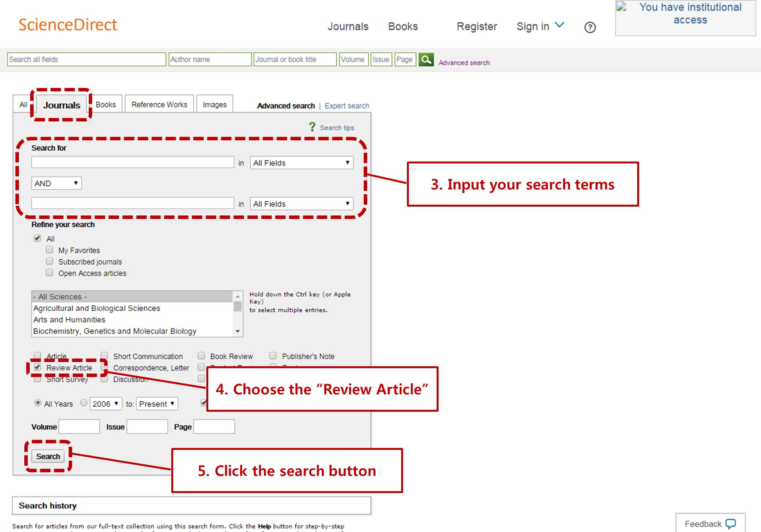Open the Present year dropdown
The width and height of the screenshot is (761, 532).
157,404
